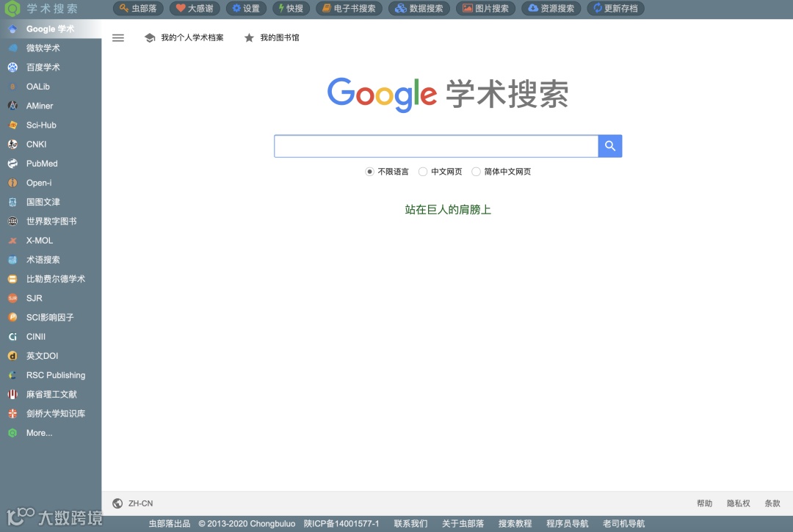Open the 设置 settings tab
793x532 pixels.
246,8
